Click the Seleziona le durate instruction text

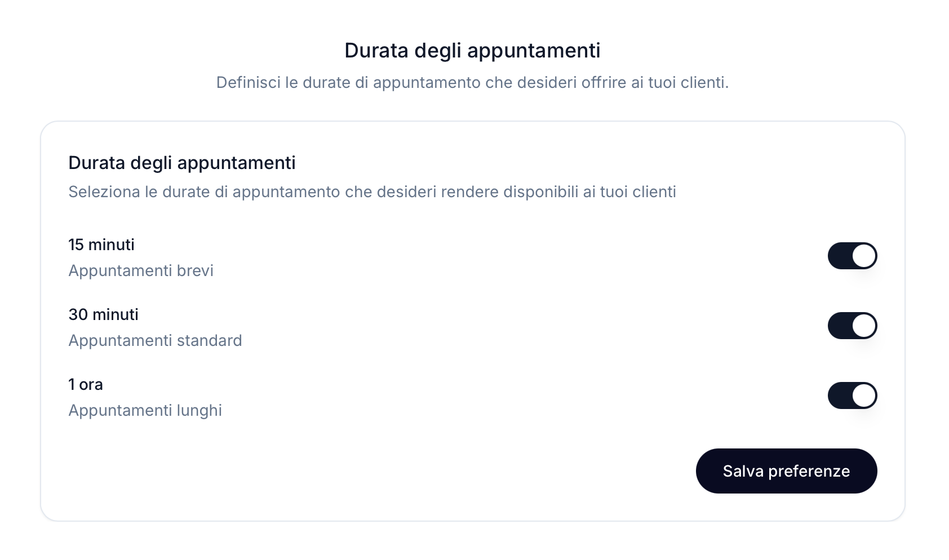coord(372,192)
